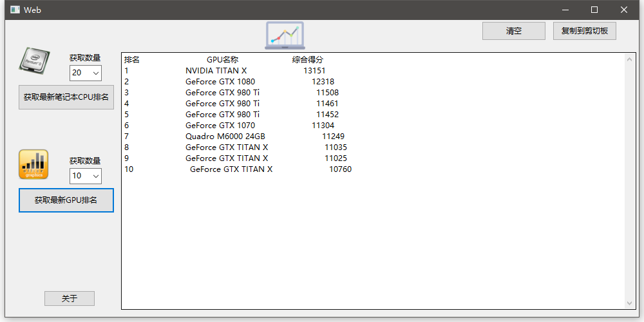Maximize the Web window
This screenshot has width=644, height=322.
[594, 10]
